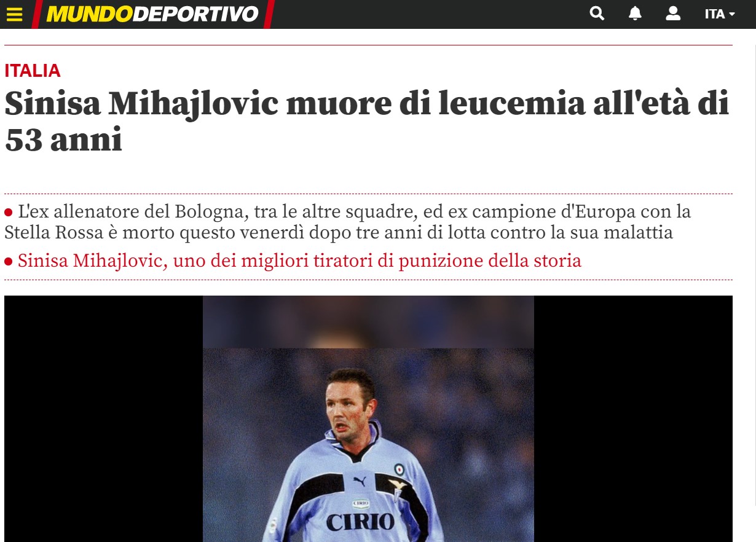
Task: Click the headline about Sinisa Mihajlovic
Action: [367, 122]
